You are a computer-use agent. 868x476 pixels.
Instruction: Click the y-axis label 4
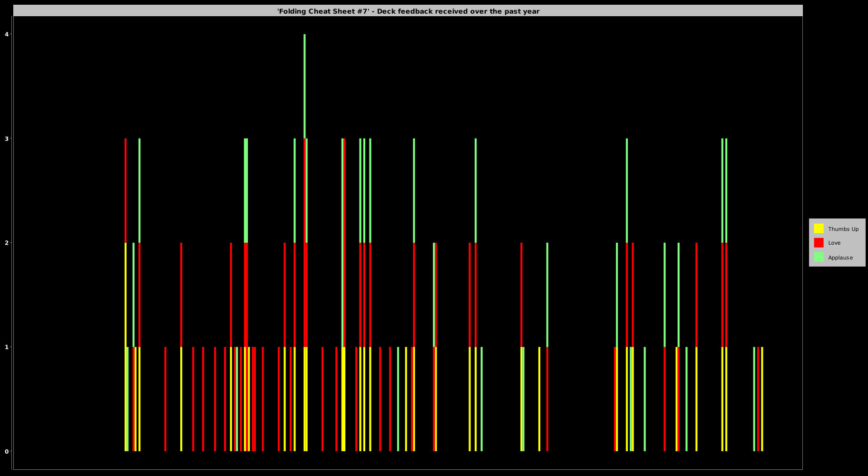pyautogui.click(x=7, y=34)
